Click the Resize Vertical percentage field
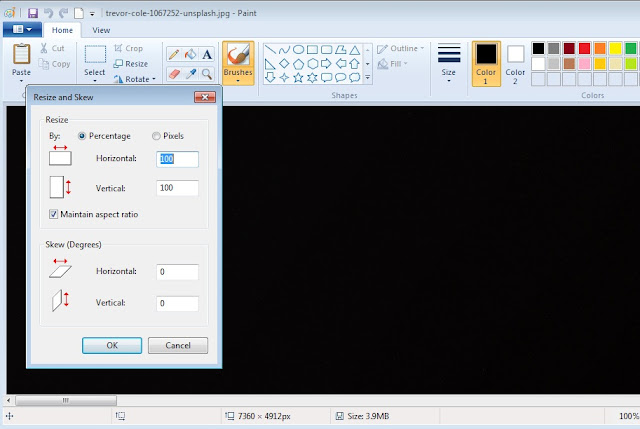Screen dimensions: 640x429 (x=178, y=188)
